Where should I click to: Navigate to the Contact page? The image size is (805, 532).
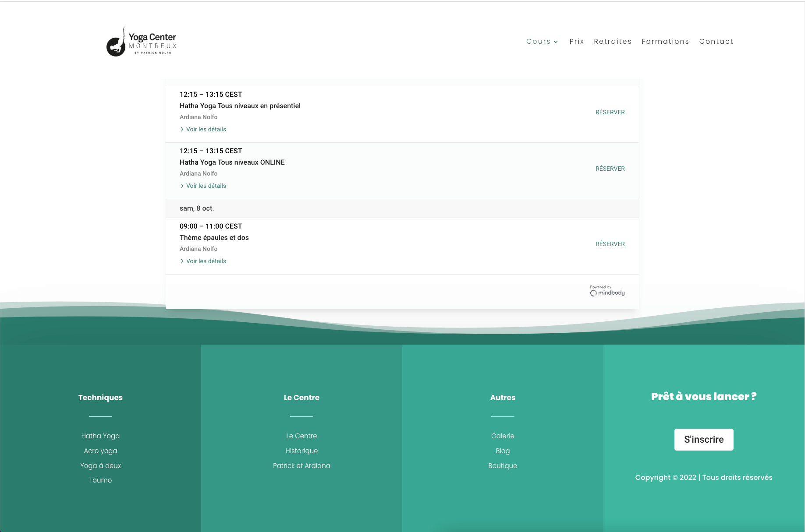716,42
